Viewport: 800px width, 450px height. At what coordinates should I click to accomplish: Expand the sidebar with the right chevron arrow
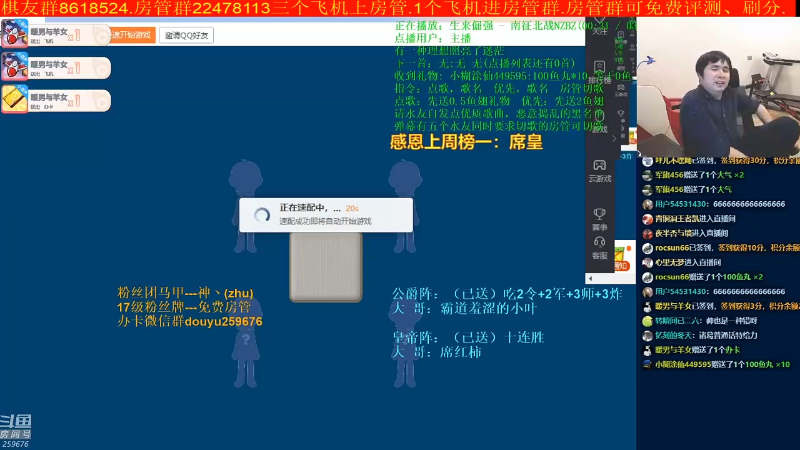point(614,138)
